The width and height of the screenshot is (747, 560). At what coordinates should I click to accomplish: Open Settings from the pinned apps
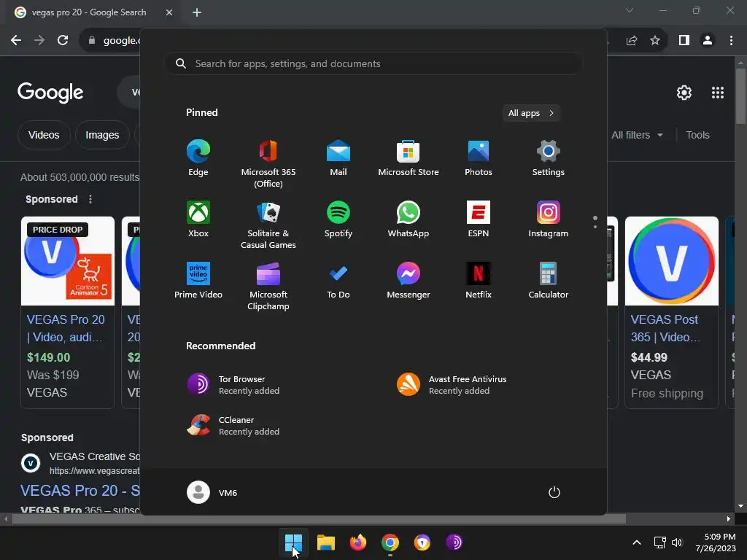[549, 158]
